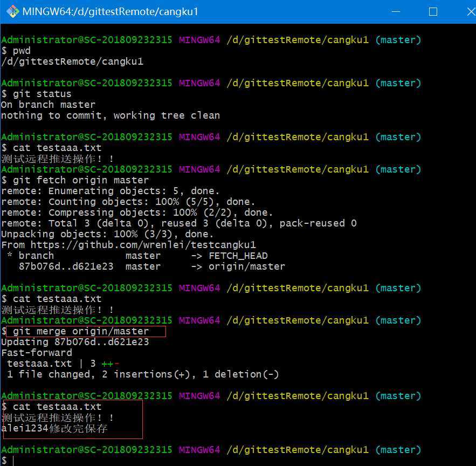Click 'nothing to commit, working tree clean'
This screenshot has width=476, height=466.
pyautogui.click(x=110, y=115)
